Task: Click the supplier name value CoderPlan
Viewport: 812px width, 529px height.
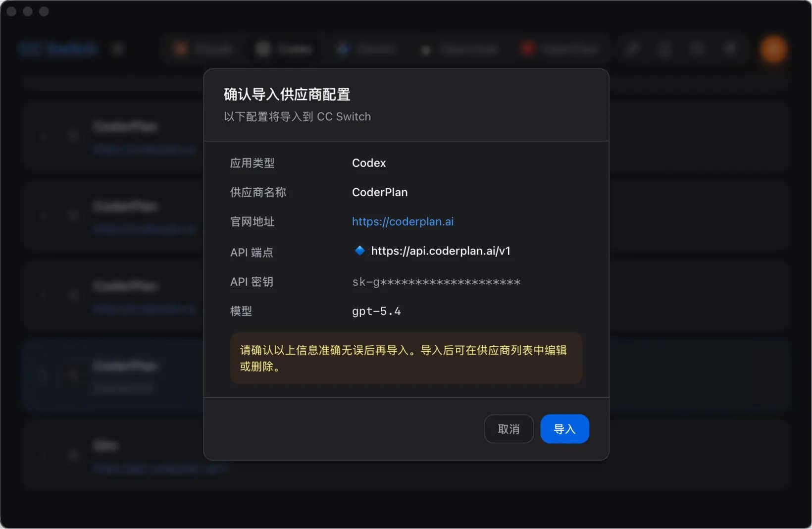Action: 380,192
